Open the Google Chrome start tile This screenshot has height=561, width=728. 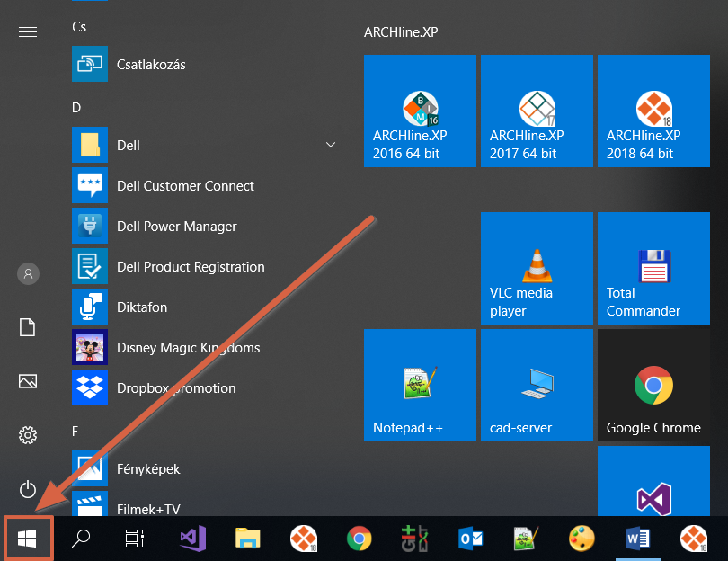[653, 386]
